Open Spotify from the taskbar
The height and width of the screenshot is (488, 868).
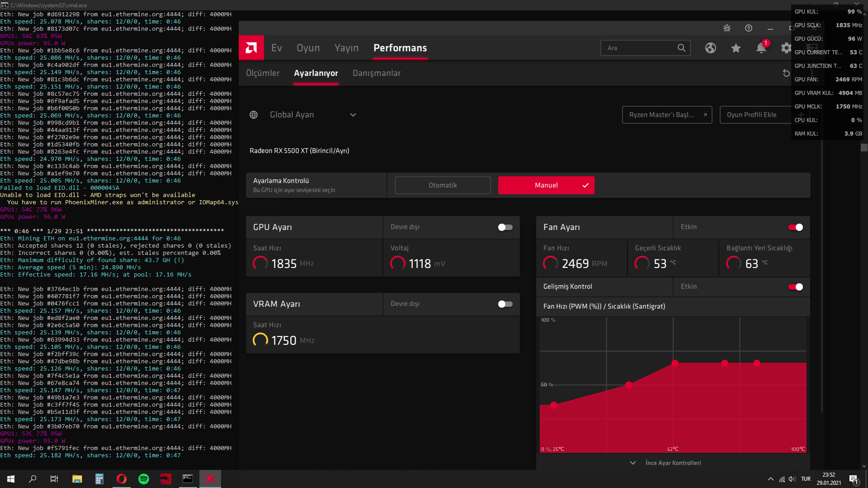click(143, 479)
